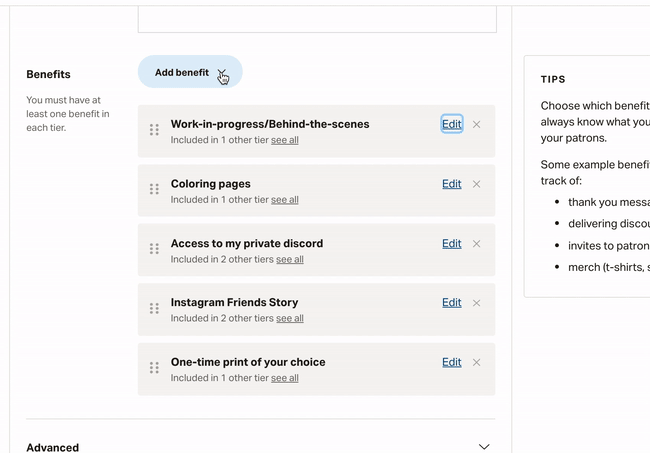Click inside the text box above Benefits
Screen dimensions: 650x453
(317, 19)
